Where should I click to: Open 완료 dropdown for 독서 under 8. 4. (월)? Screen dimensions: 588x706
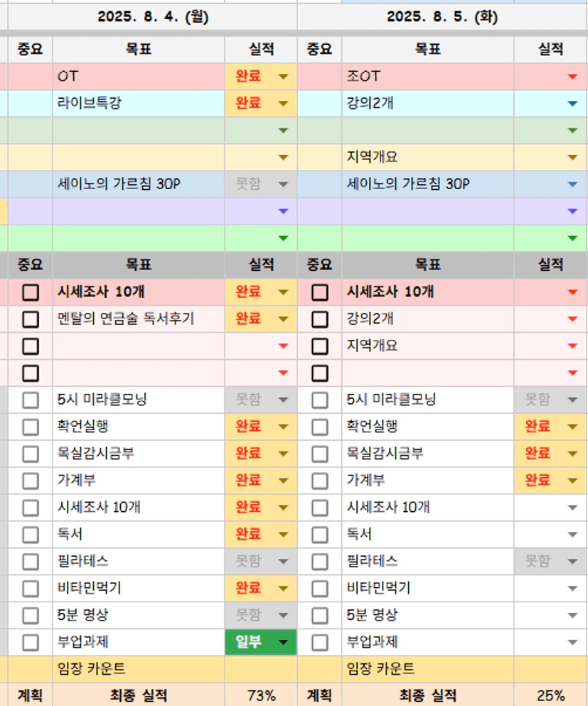283,535
